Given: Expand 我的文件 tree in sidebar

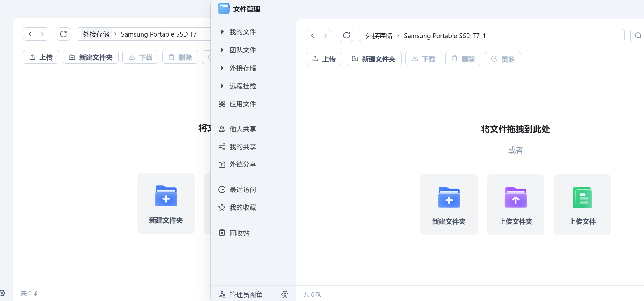Looking at the screenshot, I should 222,32.
